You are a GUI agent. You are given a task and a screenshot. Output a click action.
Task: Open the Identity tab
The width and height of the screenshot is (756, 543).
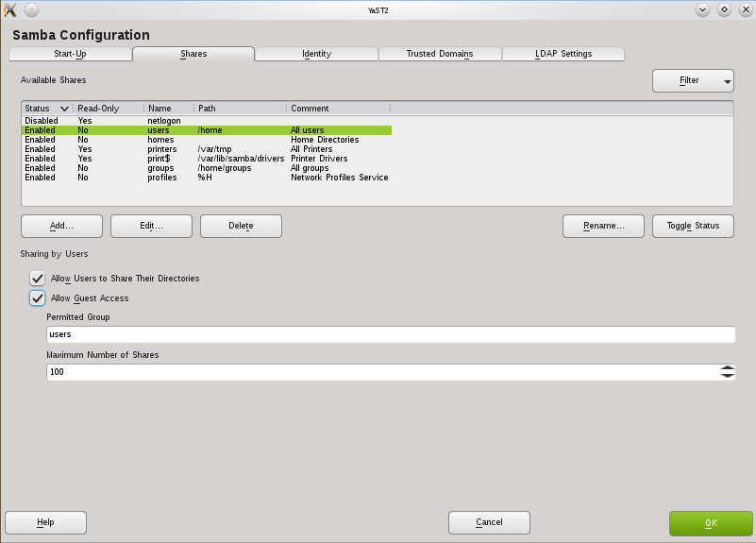(x=316, y=54)
